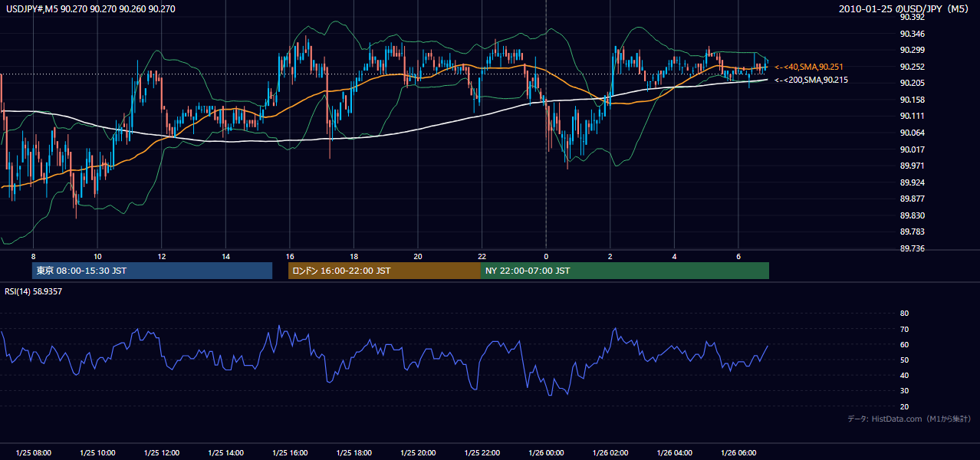Image resolution: width=980 pixels, height=460 pixels.
Task: Click the hour 20 label under price chart
Action: click(417, 256)
